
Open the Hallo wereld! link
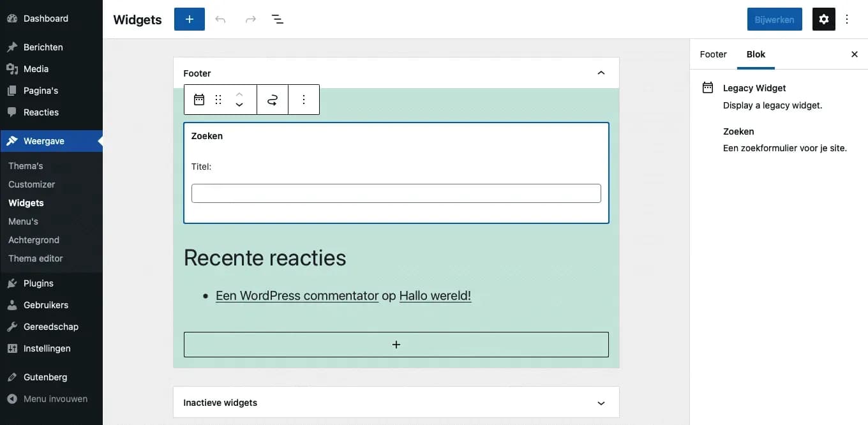(x=435, y=295)
